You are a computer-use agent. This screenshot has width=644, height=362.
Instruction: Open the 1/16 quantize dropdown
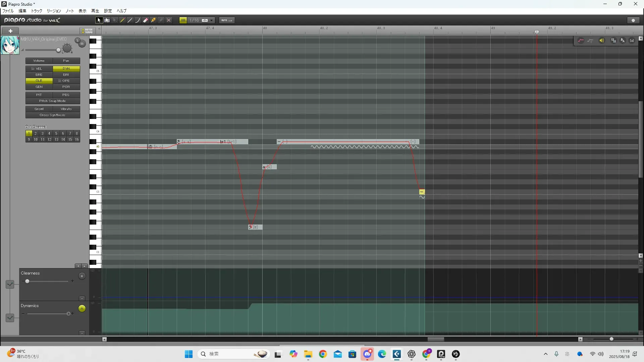[x=211, y=20]
